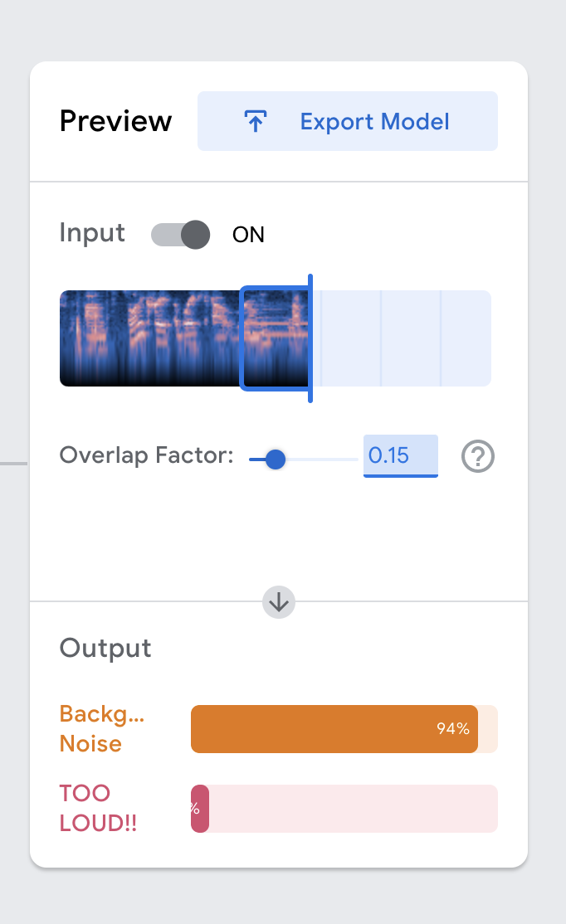Click the Export Model button

click(347, 121)
